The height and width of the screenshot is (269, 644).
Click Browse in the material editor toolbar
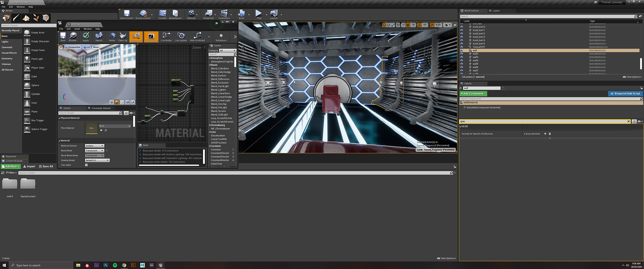click(73, 37)
